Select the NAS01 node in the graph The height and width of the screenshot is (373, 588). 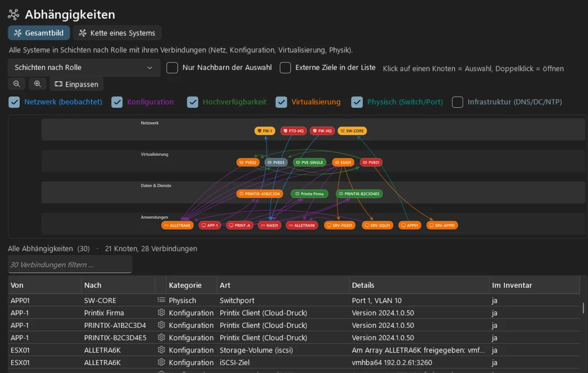(269, 225)
